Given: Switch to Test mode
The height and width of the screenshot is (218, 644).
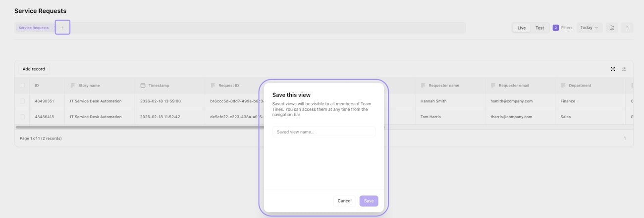Looking at the screenshot, I should click(x=539, y=28).
